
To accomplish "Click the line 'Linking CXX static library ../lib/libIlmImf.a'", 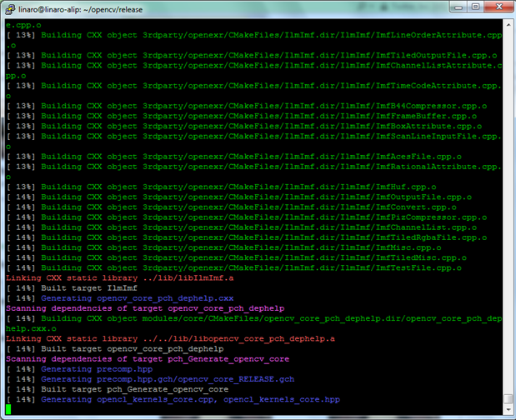I will [120, 278].
